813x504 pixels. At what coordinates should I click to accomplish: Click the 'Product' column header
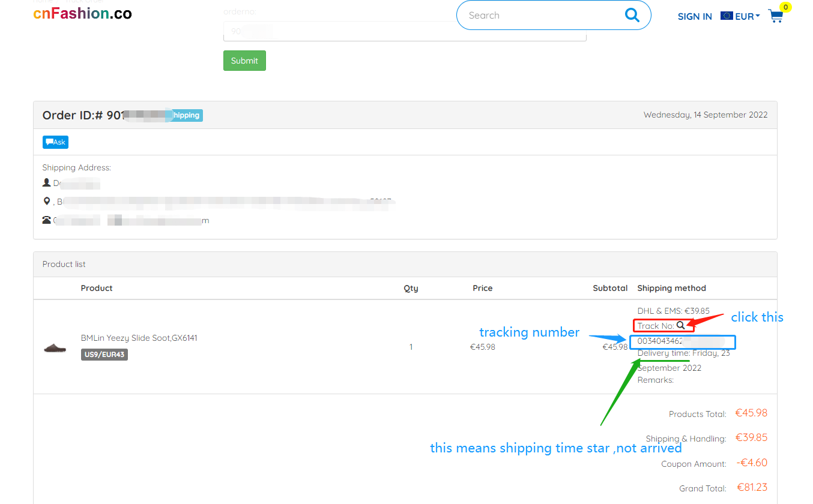(97, 288)
